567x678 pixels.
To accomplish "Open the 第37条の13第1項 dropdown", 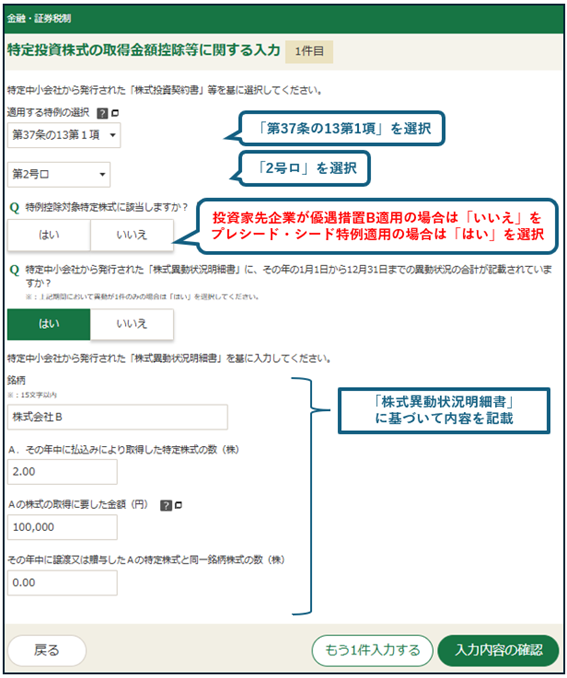I will [64, 135].
